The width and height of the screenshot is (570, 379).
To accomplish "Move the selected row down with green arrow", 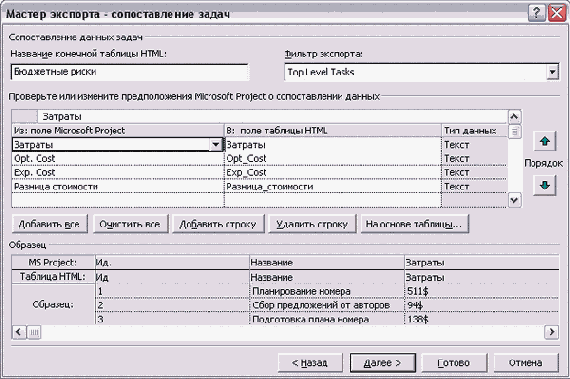I will pos(545,185).
